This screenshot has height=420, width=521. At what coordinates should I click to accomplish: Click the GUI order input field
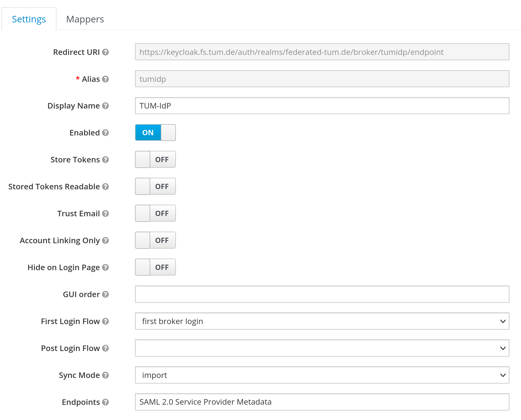click(322, 294)
